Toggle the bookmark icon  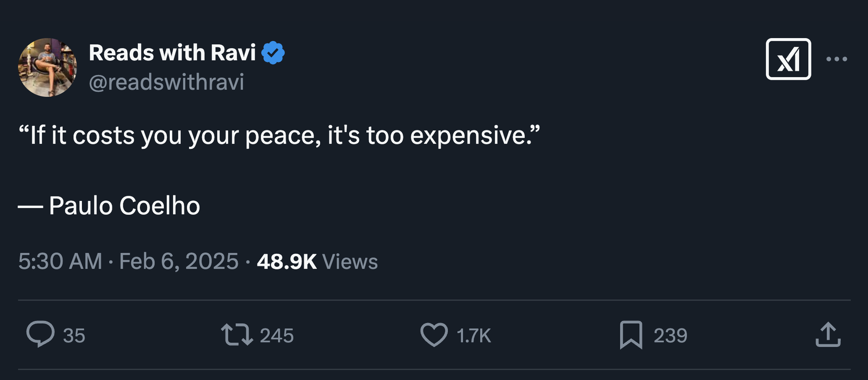pos(631,335)
